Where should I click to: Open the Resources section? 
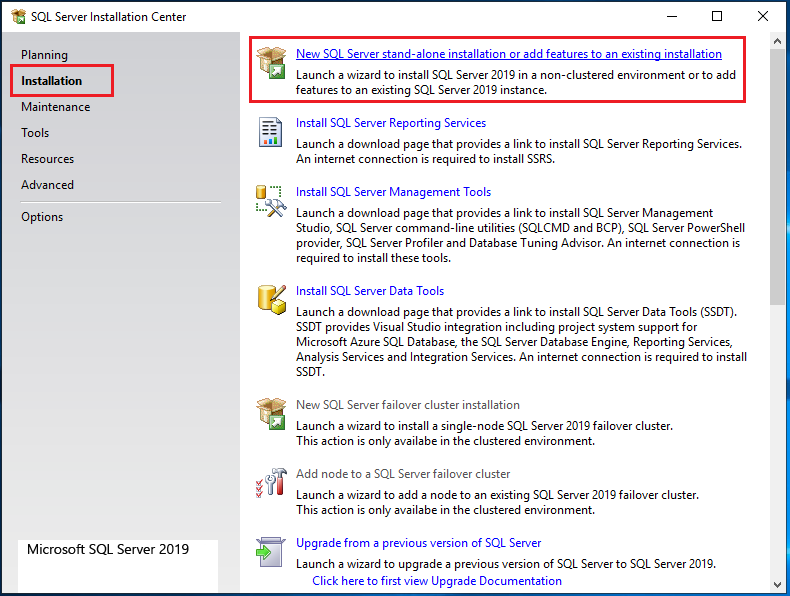(x=47, y=159)
